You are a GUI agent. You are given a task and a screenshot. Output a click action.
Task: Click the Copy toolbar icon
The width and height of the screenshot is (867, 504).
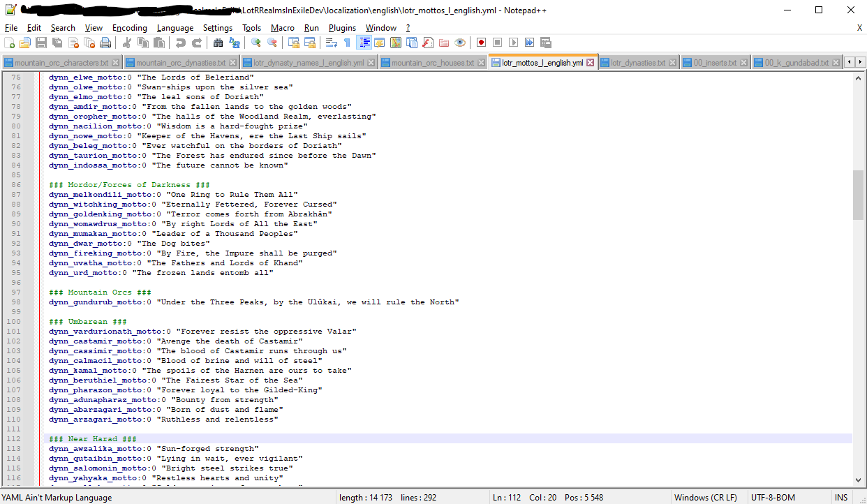pos(143,43)
